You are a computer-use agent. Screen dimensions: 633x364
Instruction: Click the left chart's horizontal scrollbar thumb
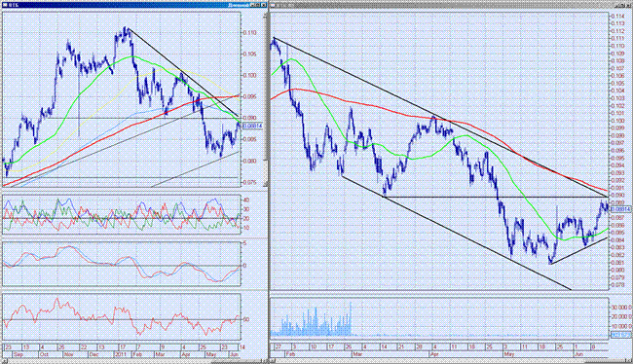[x=237, y=362]
